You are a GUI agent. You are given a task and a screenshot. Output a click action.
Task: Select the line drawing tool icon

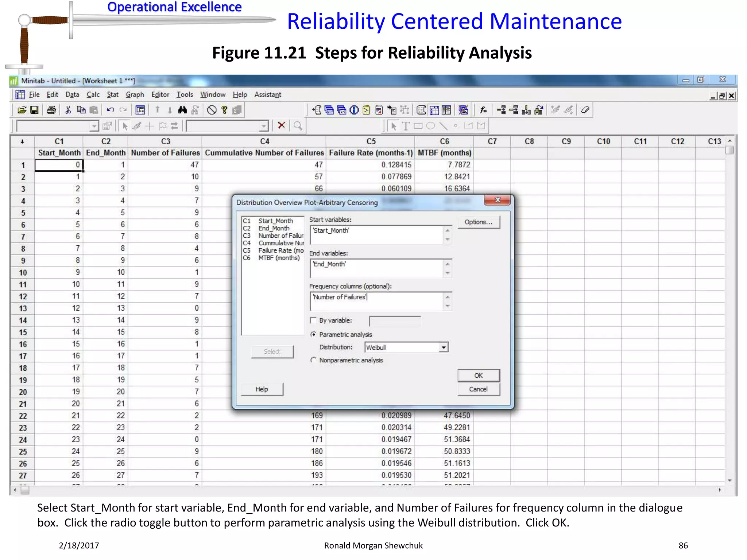coord(443,126)
